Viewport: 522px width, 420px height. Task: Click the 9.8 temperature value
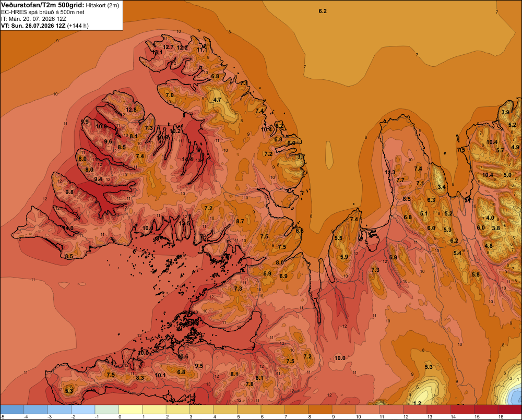pyautogui.click(x=69, y=192)
